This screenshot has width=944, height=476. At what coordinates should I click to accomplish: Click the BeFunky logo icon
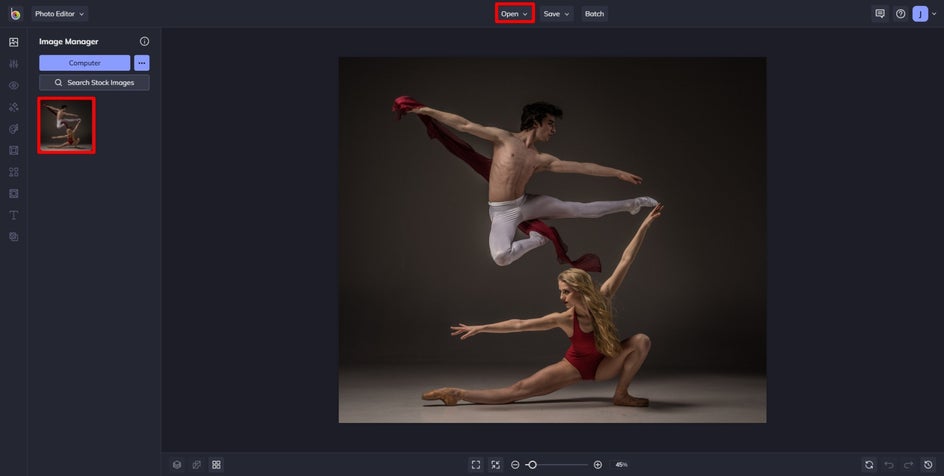coord(15,14)
